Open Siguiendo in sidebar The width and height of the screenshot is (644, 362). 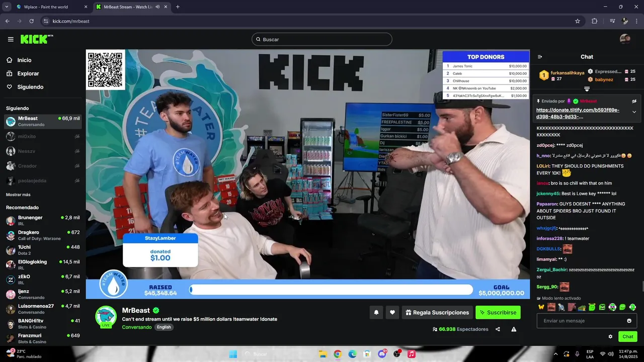[x=30, y=87]
